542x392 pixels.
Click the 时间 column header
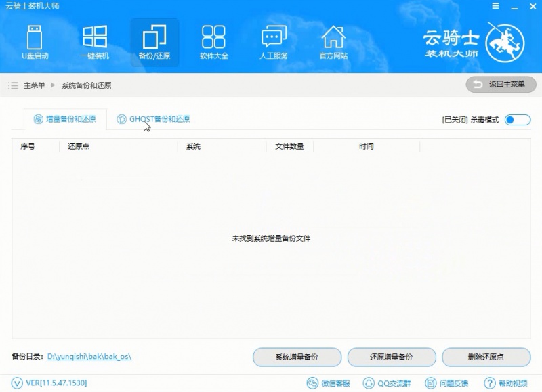366,146
